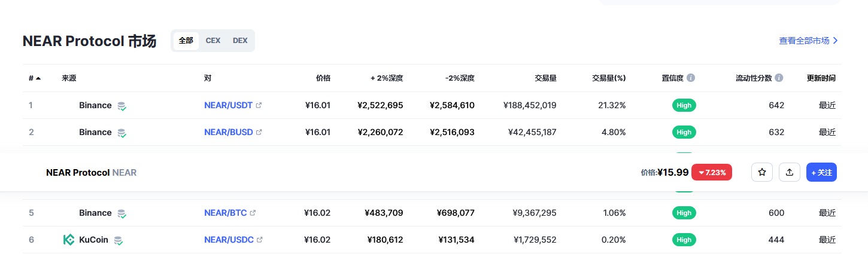This screenshot has width=868, height=257.
Task: Select the 全部 market filter
Action: (186, 41)
